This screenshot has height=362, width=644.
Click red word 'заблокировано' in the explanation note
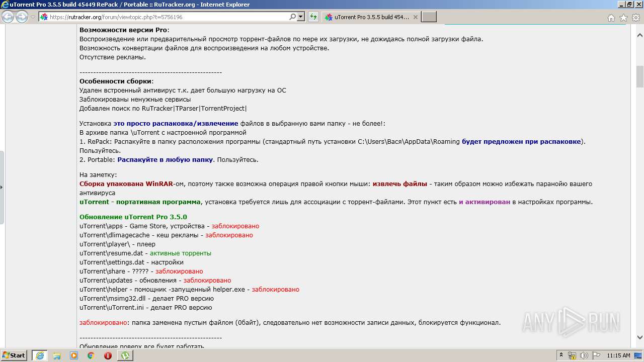[103, 323]
